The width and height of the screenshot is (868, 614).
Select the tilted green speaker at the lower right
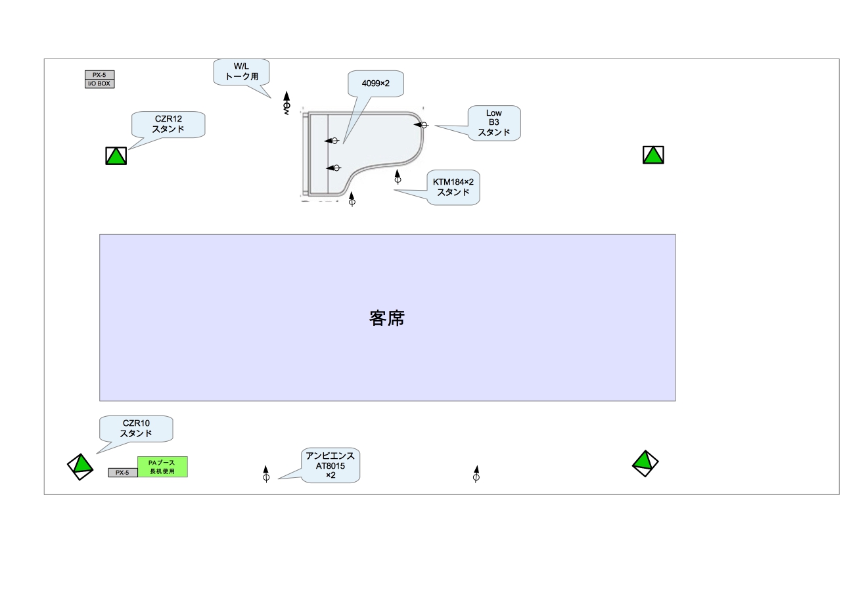click(x=645, y=463)
